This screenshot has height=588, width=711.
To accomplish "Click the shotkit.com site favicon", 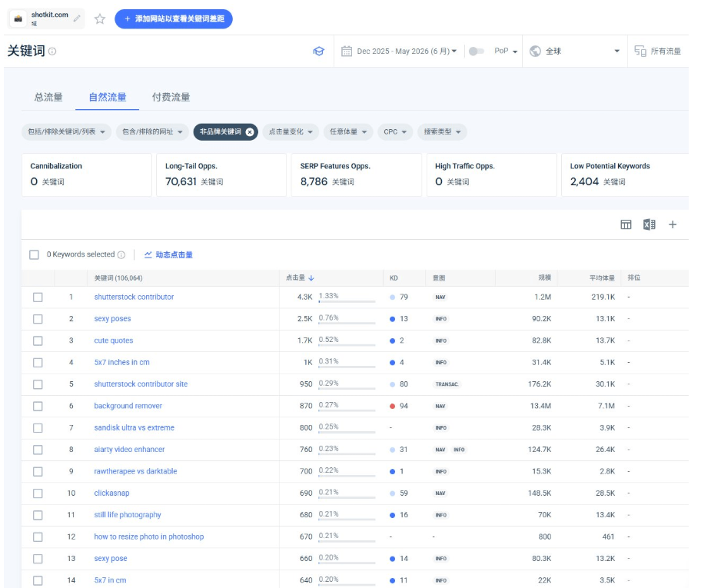I will [x=18, y=18].
